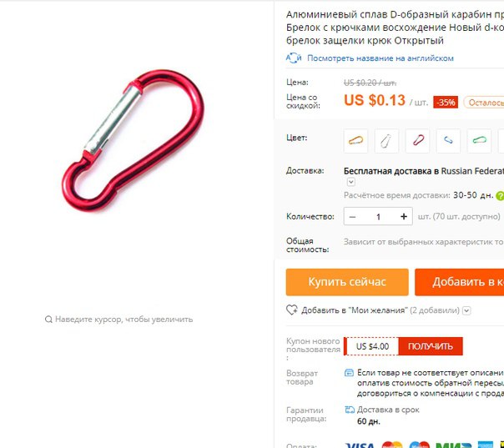Viewport: 504px width, 448px height.
Task: Click the 'ПОЛУЧИТЬ' coupon button
Action: [430, 346]
